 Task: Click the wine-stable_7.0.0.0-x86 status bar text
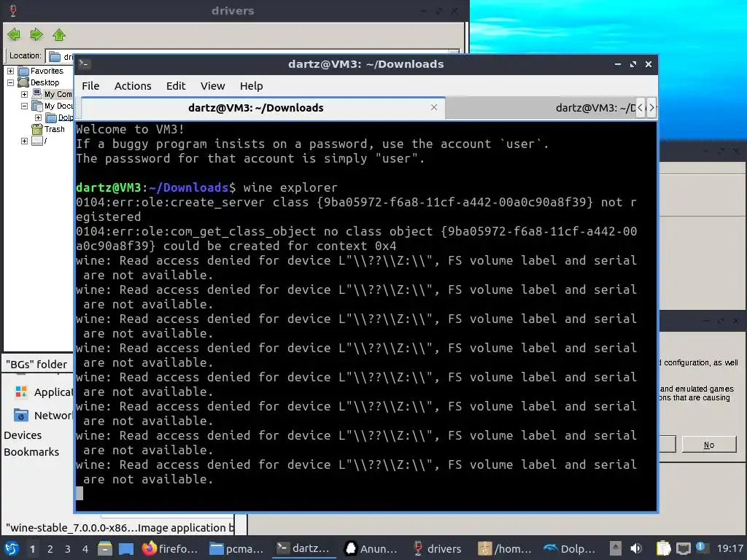click(x=120, y=528)
